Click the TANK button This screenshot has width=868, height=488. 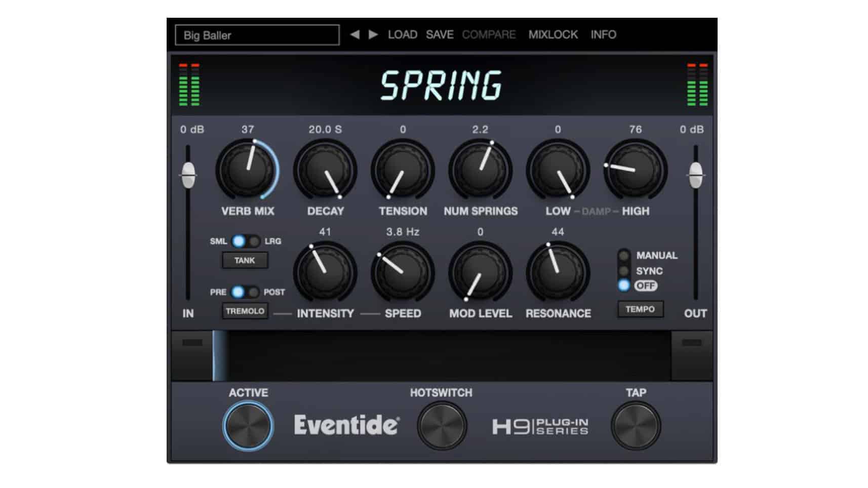tap(245, 260)
